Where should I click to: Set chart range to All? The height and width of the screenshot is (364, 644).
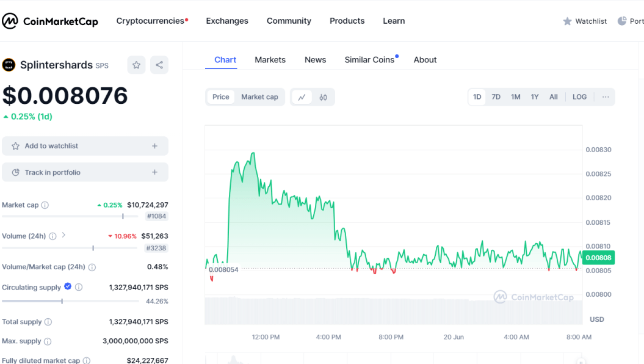pyautogui.click(x=554, y=97)
